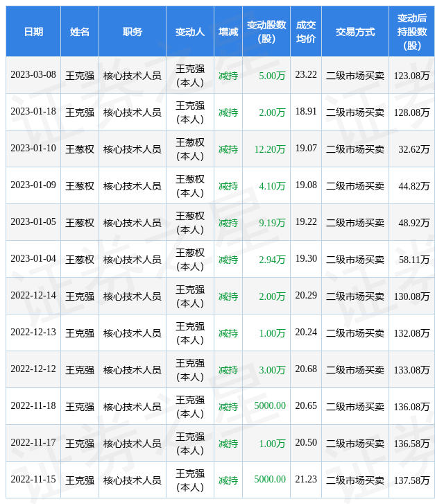
Task: Click the average price 21.23
Action: pyautogui.click(x=306, y=479)
